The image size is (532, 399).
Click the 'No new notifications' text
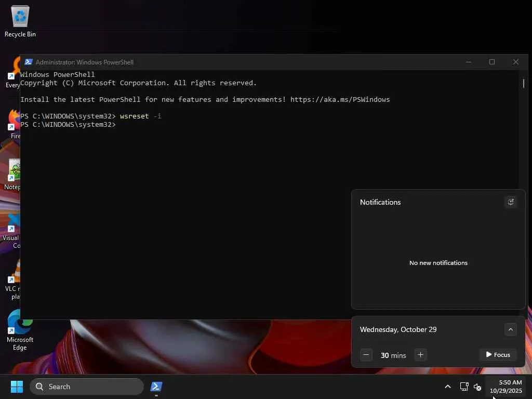tap(438, 263)
